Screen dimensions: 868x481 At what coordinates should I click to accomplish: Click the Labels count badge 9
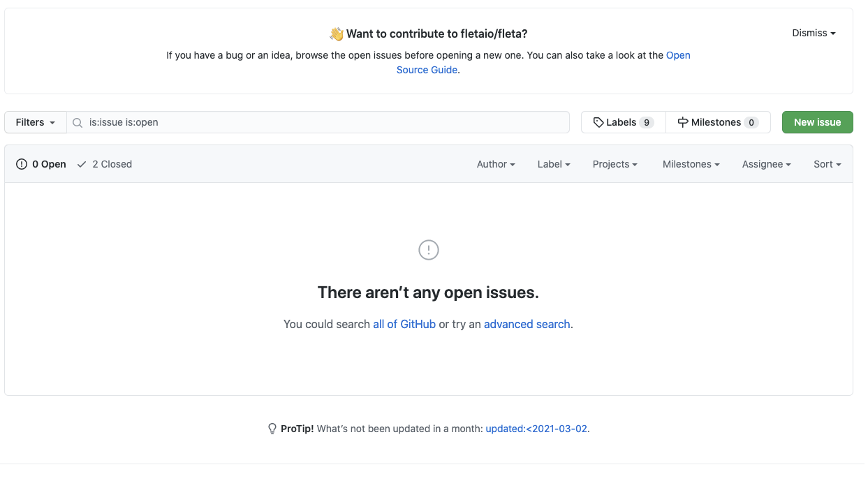tap(647, 123)
